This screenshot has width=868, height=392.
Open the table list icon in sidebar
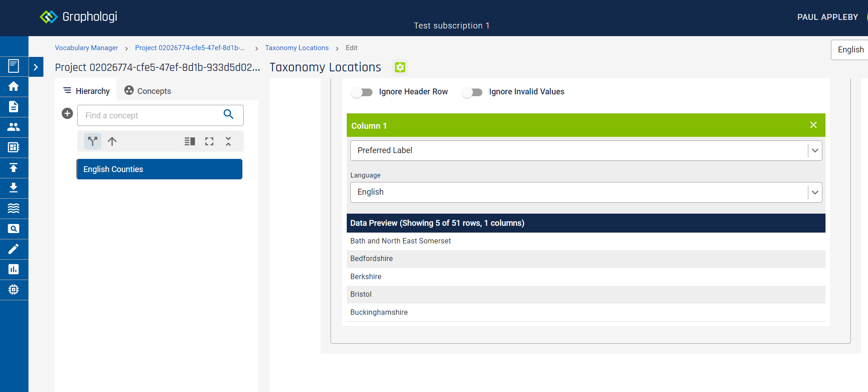[x=14, y=147]
